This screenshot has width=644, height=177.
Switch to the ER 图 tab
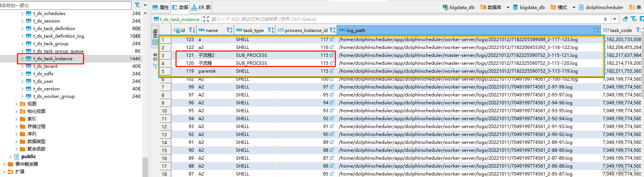pyautogui.click(x=201, y=7)
